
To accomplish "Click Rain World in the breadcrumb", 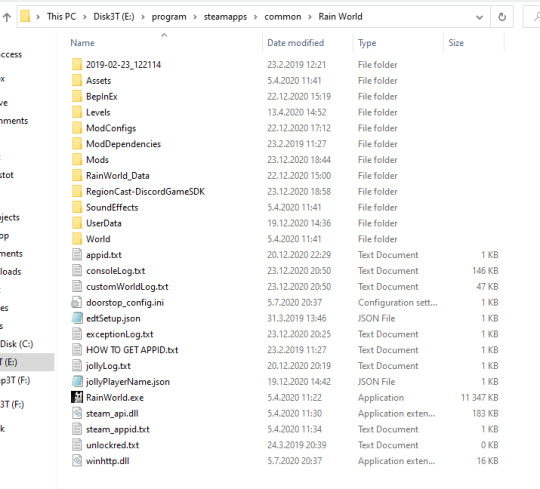I will click(x=340, y=17).
